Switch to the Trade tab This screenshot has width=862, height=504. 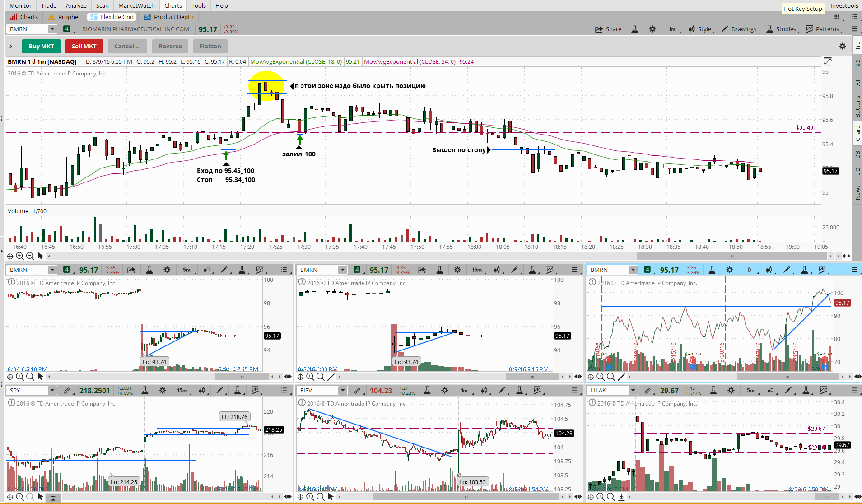(49, 5)
